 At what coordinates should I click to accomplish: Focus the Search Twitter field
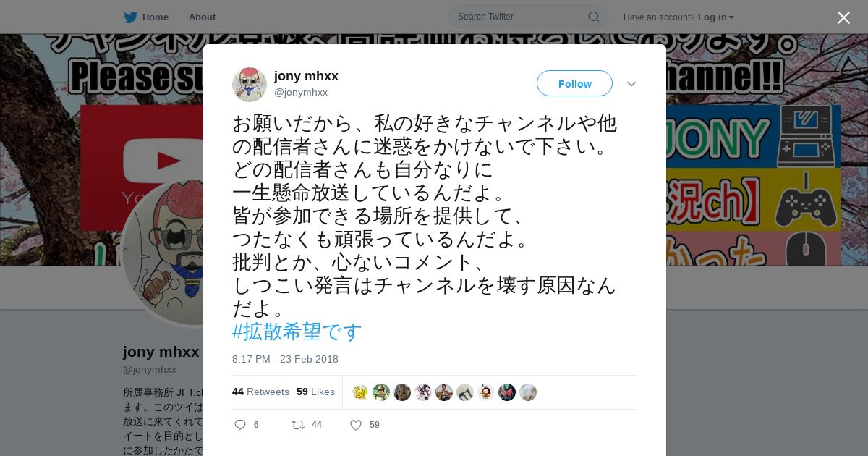528,17
